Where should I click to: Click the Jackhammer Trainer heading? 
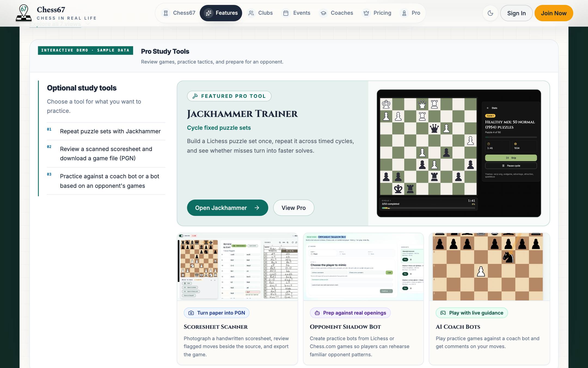(x=242, y=114)
